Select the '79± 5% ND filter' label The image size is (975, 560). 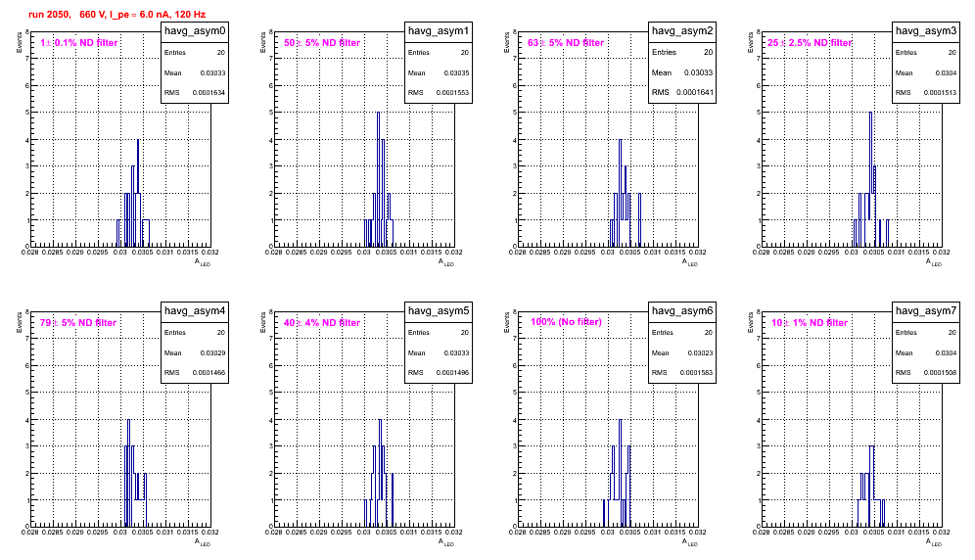coord(78,323)
